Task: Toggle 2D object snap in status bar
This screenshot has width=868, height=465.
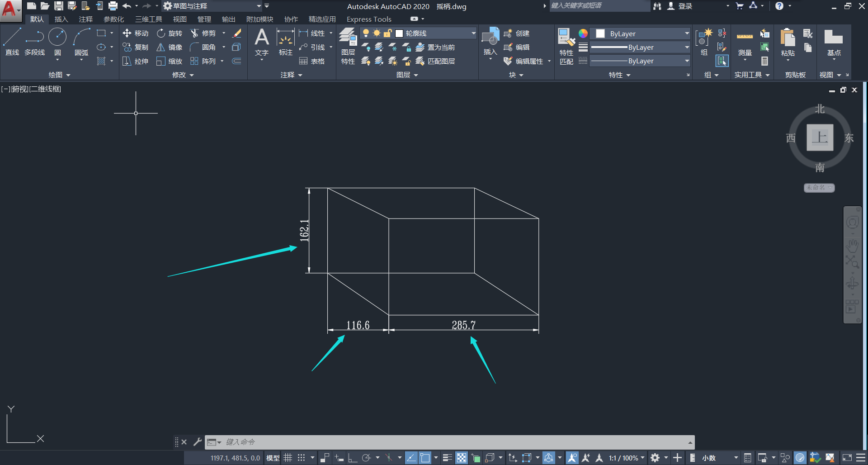Action: (x=425, y=458)
